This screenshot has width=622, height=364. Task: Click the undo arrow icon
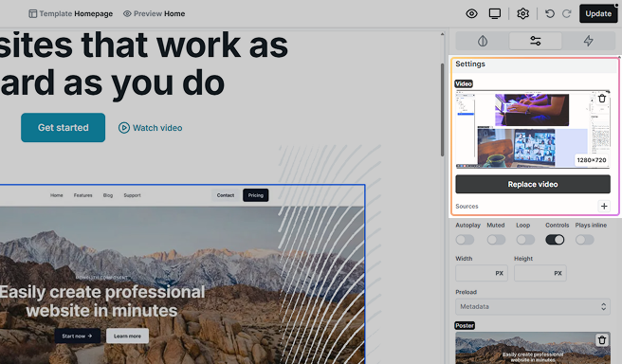click(549, 14)
